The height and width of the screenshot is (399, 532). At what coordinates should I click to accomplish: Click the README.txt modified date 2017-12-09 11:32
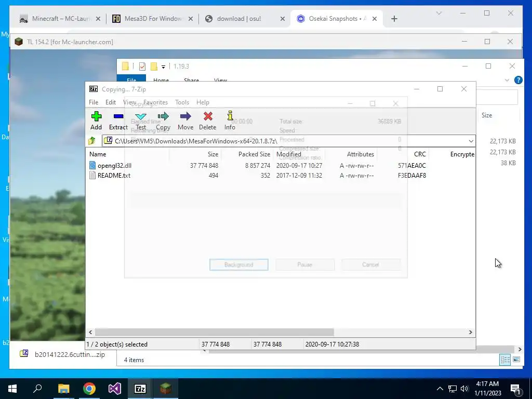tap(299, 176)
